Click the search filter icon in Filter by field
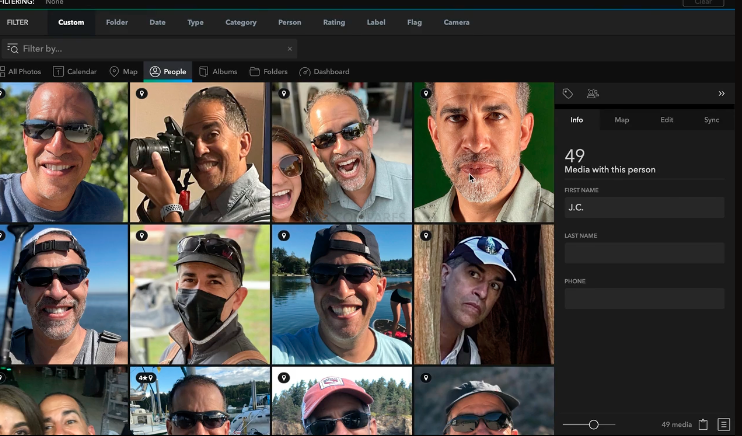 click(12, 48)
